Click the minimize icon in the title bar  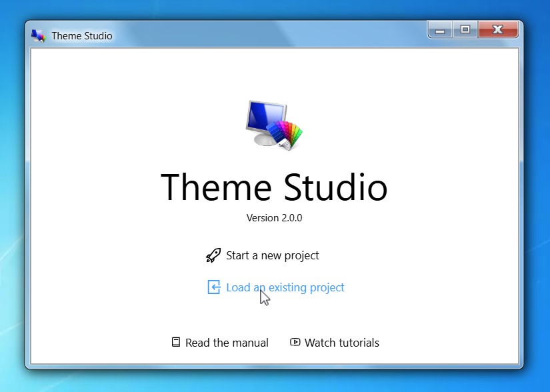click(x=440, y=29)
